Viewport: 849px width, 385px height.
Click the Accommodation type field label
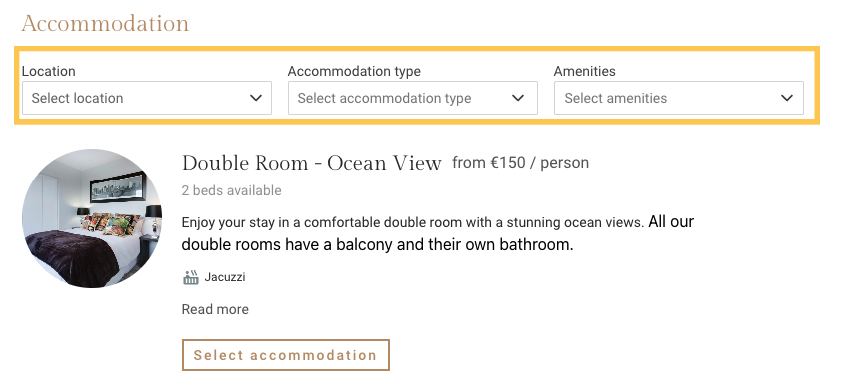coord(354,71)
